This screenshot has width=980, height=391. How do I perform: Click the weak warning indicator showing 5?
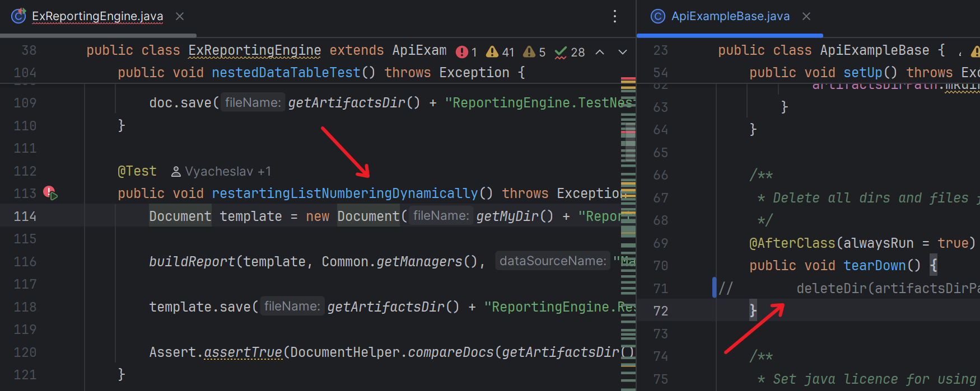(x=534, y=52)
